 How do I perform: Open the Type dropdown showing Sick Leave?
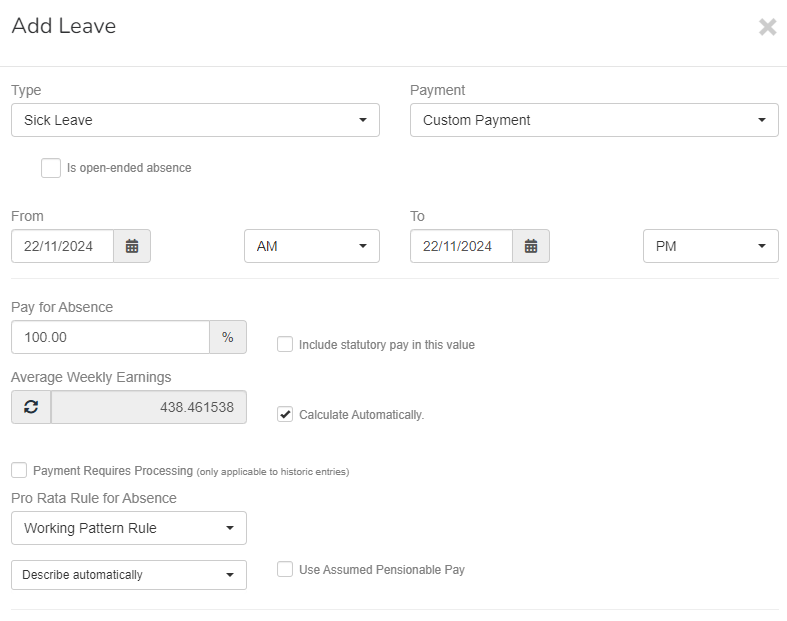(x=195, y=120)
